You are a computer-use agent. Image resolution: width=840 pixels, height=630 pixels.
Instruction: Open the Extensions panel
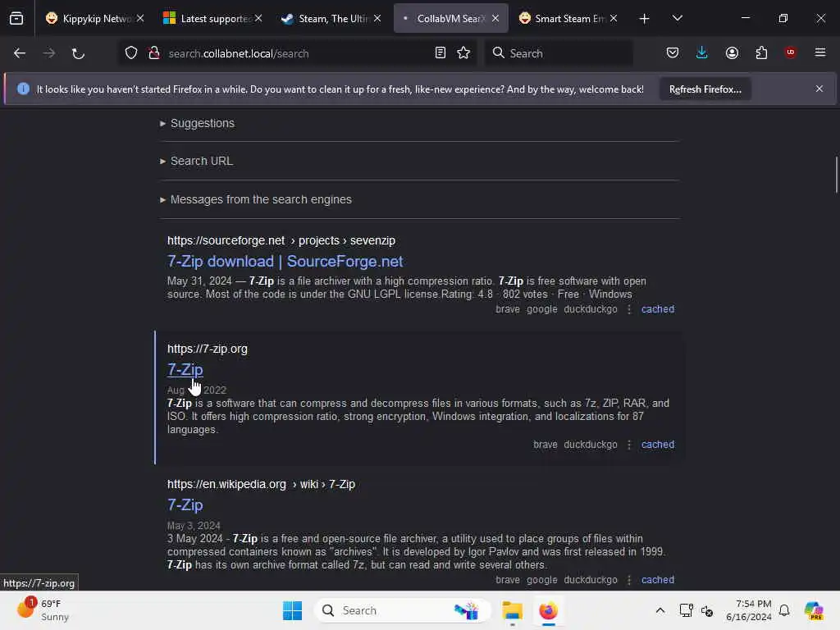(x=761, y=52)
